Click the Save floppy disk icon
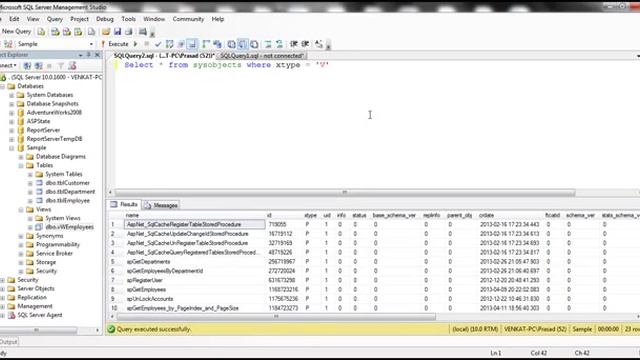The image size is (640, 360). click(118, 32)
